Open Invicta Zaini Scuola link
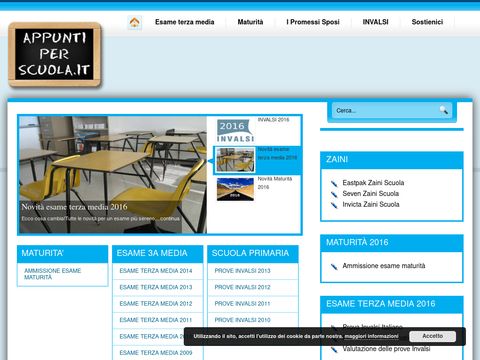 [371, 204]
